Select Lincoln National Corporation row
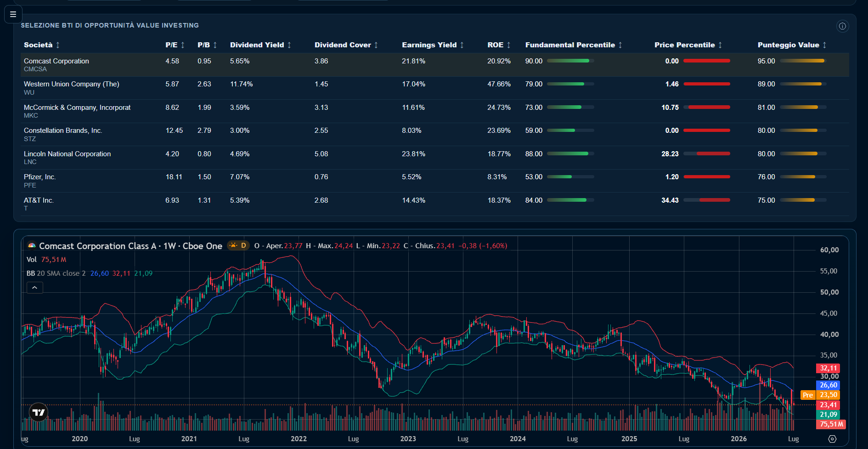868x449 pixels. pyautogui.click(x=435, y=158)
